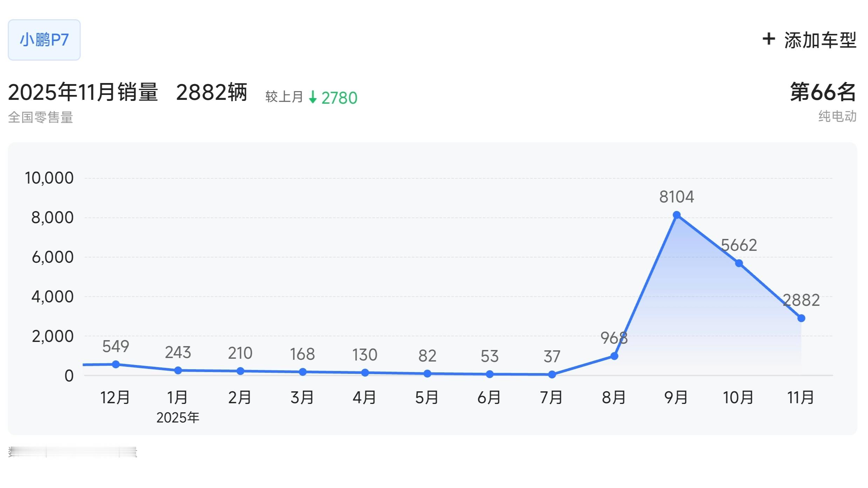This screenshot has width=868, height=488.
Task: Click the blurred source watermark at bottom
Action: click(72, 452)
